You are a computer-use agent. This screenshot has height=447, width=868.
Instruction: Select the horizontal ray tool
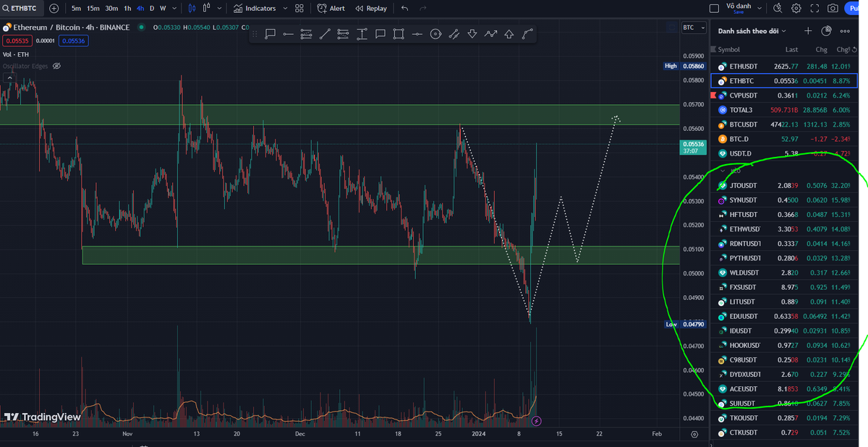(x=289, y=33)
